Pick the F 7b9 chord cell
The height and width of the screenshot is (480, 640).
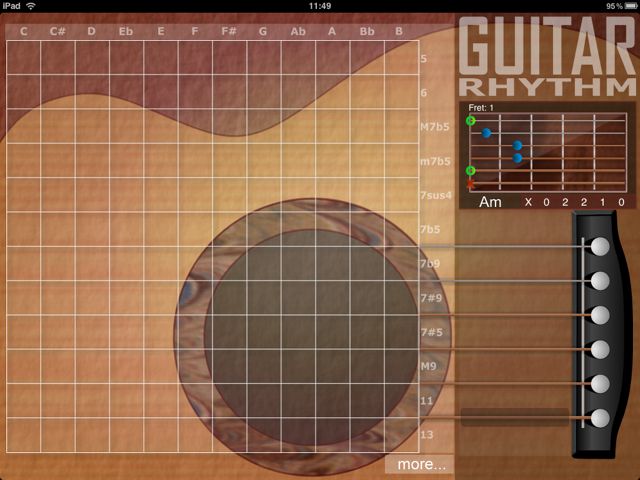point(195,263)
